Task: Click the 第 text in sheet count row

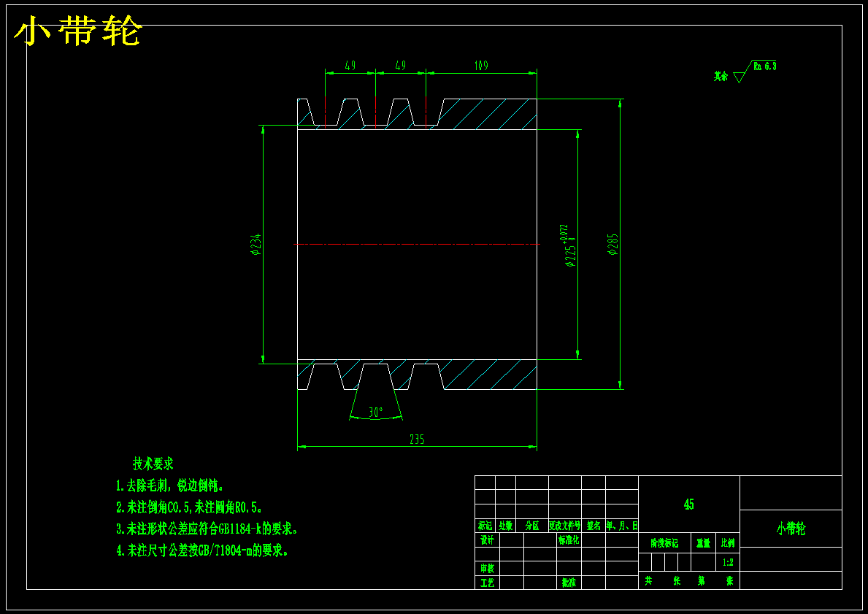Action: [702, 580]
